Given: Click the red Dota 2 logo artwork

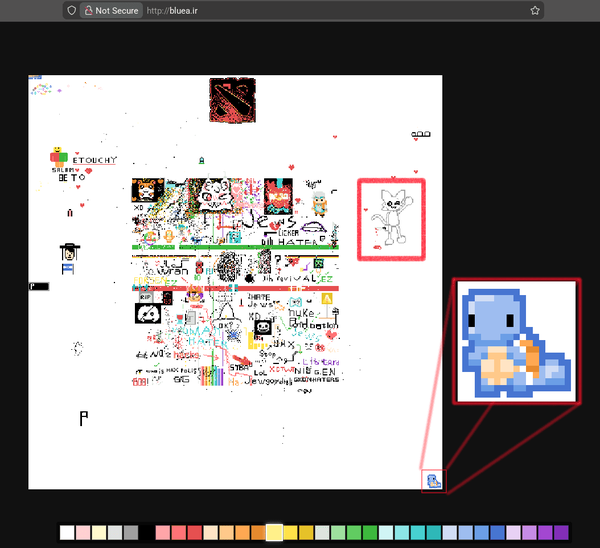Looking at the screenshot, I should click(x=233, y=100).
